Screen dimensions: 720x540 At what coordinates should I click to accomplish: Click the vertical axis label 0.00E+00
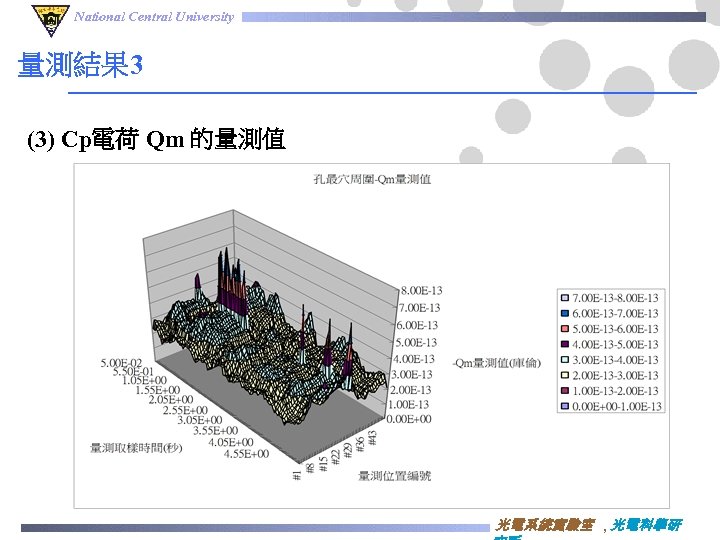409,419
